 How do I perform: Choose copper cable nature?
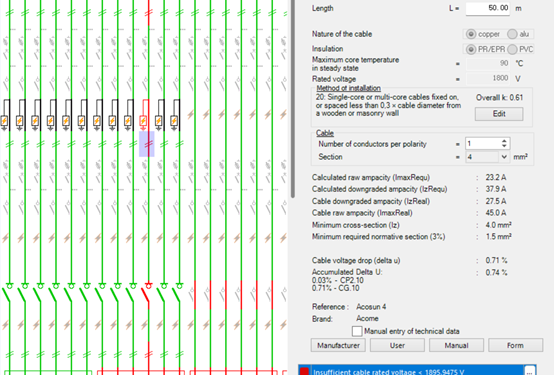(471, 34)
